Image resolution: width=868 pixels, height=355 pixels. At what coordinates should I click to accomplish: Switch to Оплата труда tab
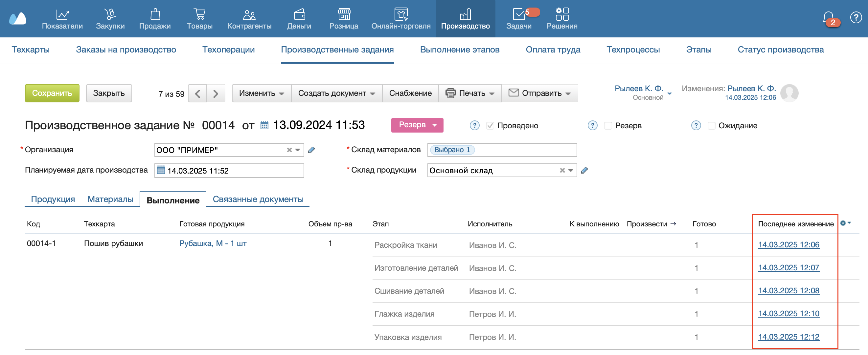(x=553, y=50)
